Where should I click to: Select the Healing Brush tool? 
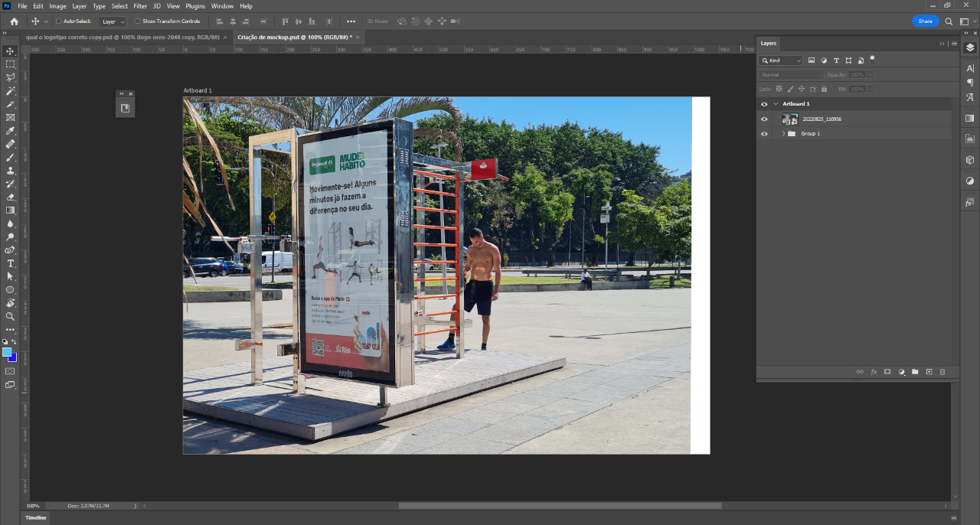pyautogui.click(x=10, y=144)
